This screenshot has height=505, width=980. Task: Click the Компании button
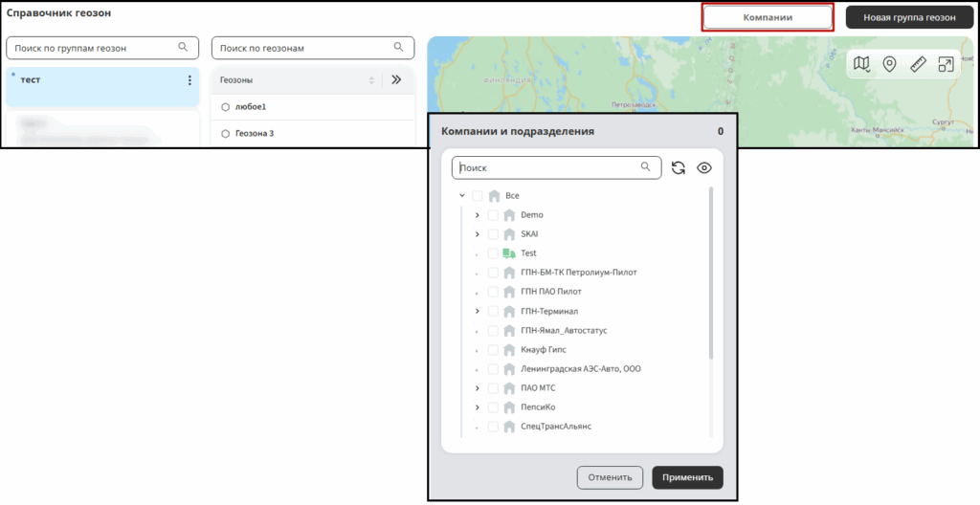click(x=768, y=17)
